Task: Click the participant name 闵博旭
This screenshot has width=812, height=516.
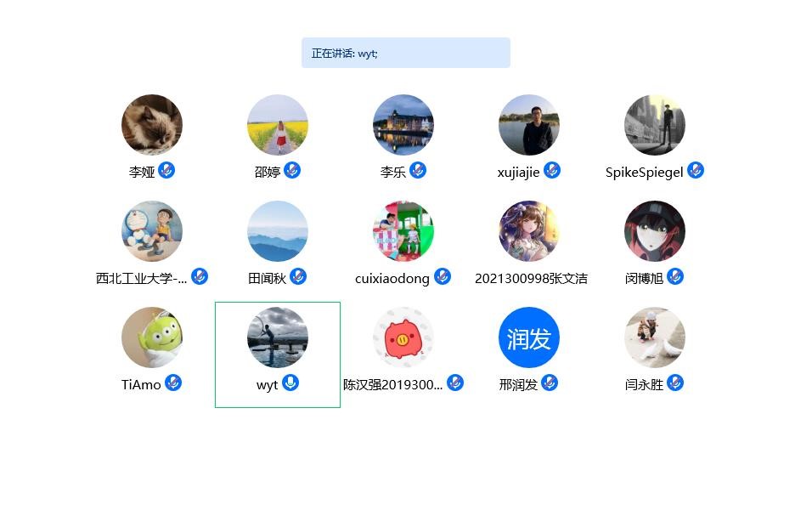Action: (644, 279)
